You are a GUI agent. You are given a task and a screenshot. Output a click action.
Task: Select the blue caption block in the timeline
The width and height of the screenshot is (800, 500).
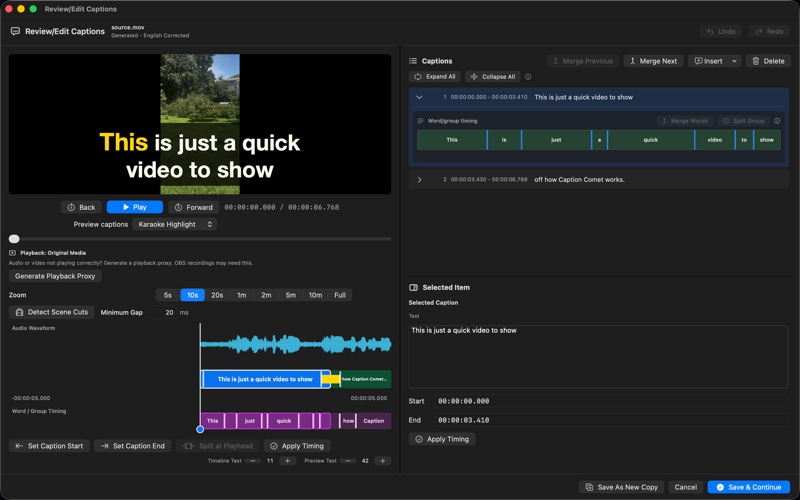pos(265,379)
